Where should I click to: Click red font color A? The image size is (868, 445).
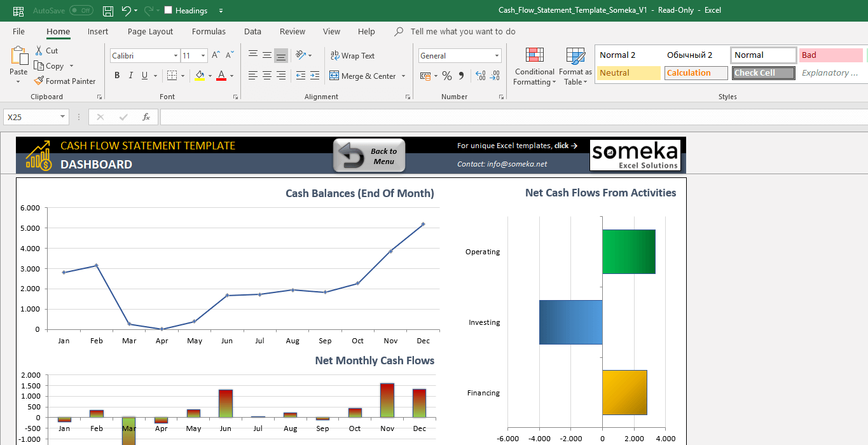pos(221,76)
